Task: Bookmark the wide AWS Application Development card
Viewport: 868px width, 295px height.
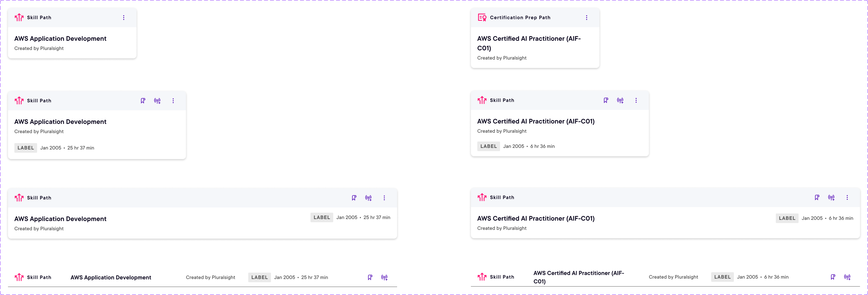Action: coord(354,198)
